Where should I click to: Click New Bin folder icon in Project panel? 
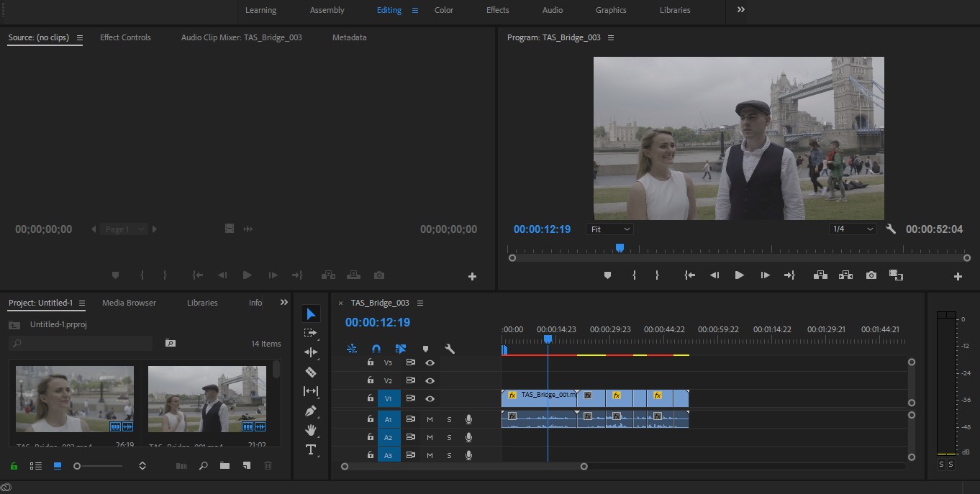pyautogui.click(x=224, y=466)
